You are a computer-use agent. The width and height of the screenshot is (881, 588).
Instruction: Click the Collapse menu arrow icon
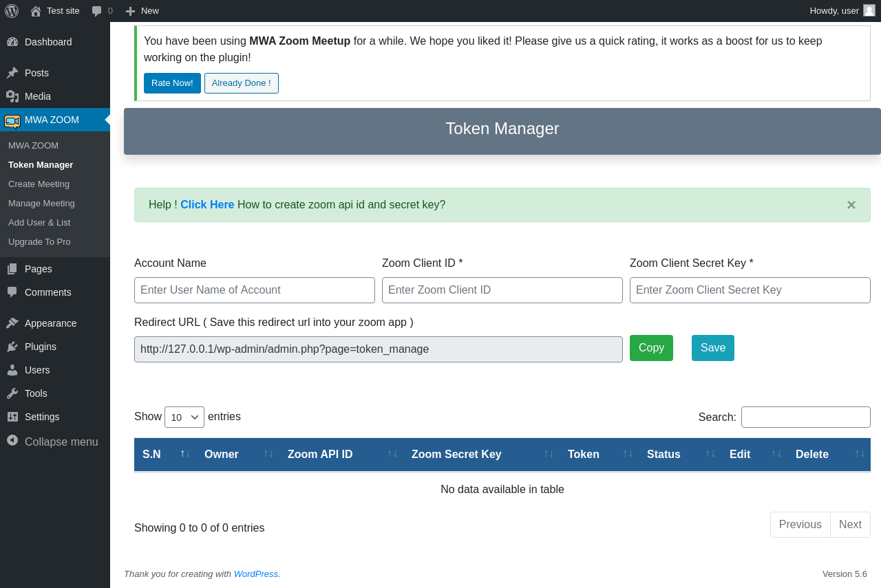12,440
